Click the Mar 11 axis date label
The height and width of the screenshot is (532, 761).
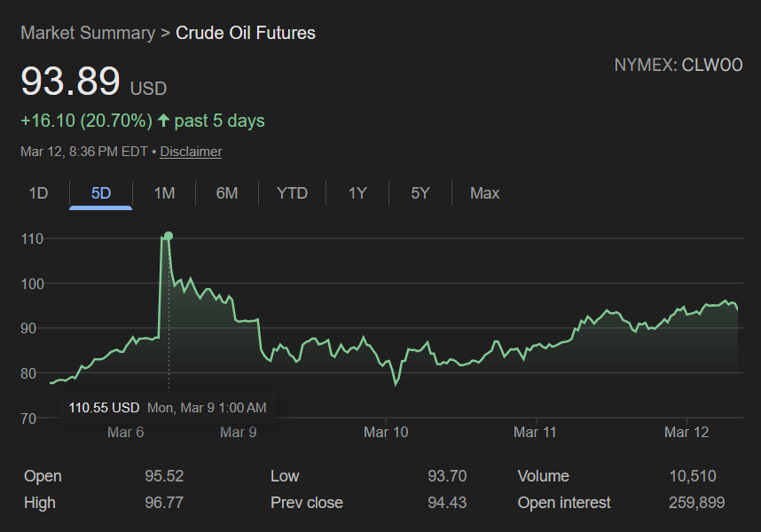tap(535, 432)
